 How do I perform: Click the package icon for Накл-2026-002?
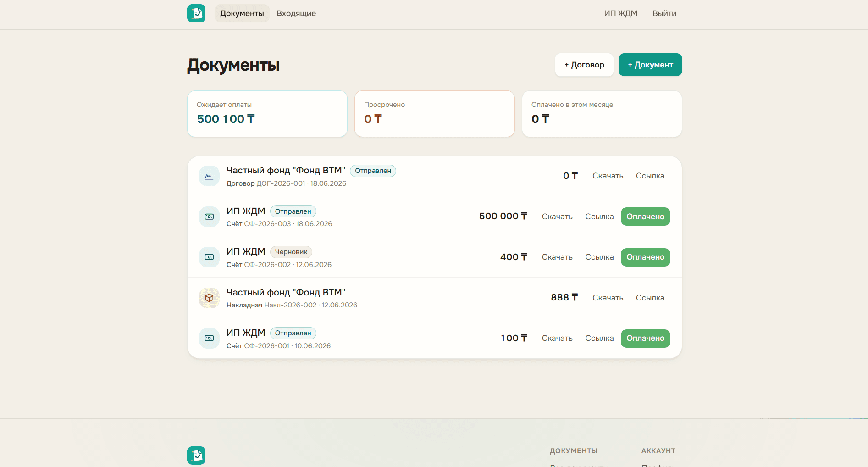(x=209, y=298)
